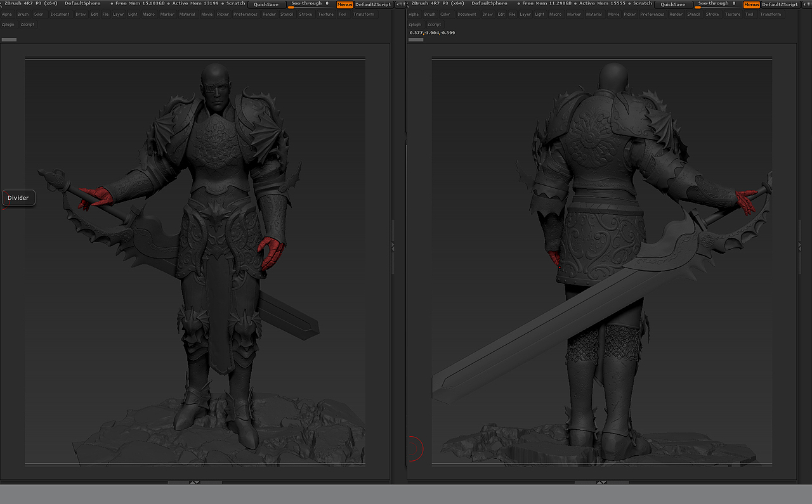The image size is (812, 504).
Task: Open the Material menu in right window
Action: click(594, 14)
